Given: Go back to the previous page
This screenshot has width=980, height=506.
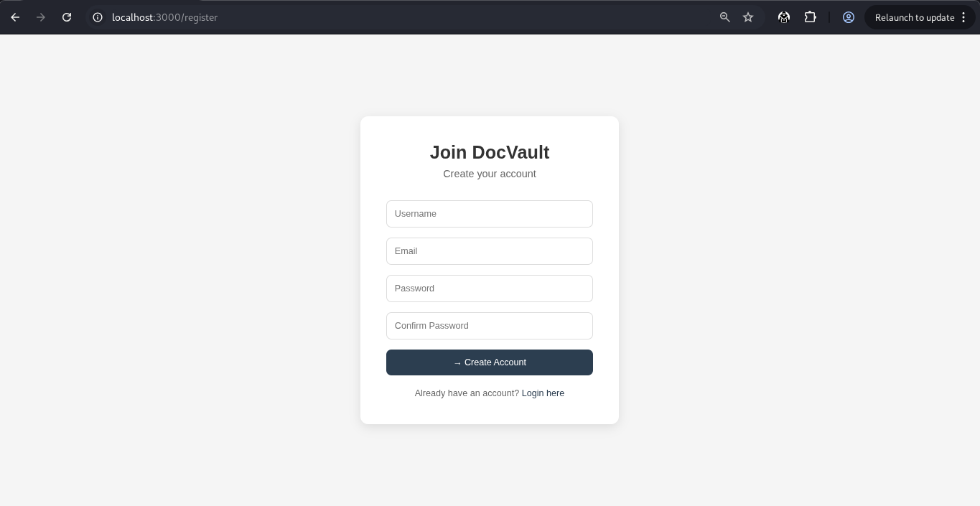Looking at the screenshot, I should pyautogui.click(x=15, y=17).
